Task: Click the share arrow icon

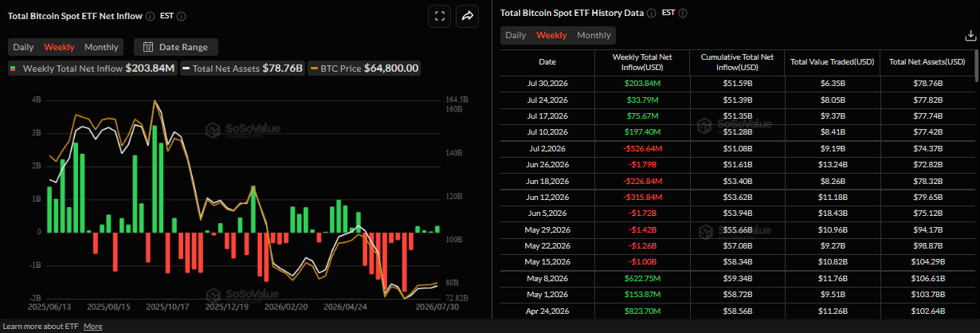Action: coord(468,15)
